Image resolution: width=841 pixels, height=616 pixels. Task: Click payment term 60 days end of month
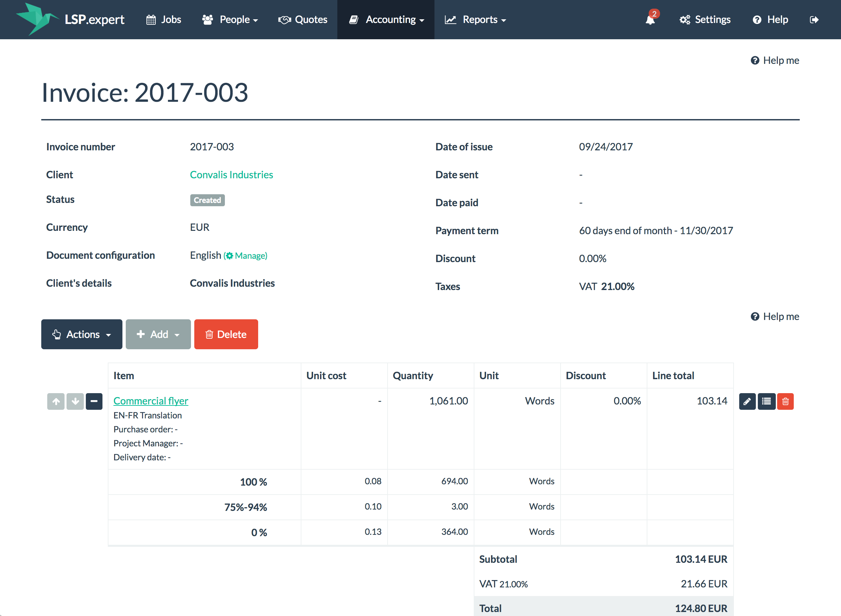[656, 231]
